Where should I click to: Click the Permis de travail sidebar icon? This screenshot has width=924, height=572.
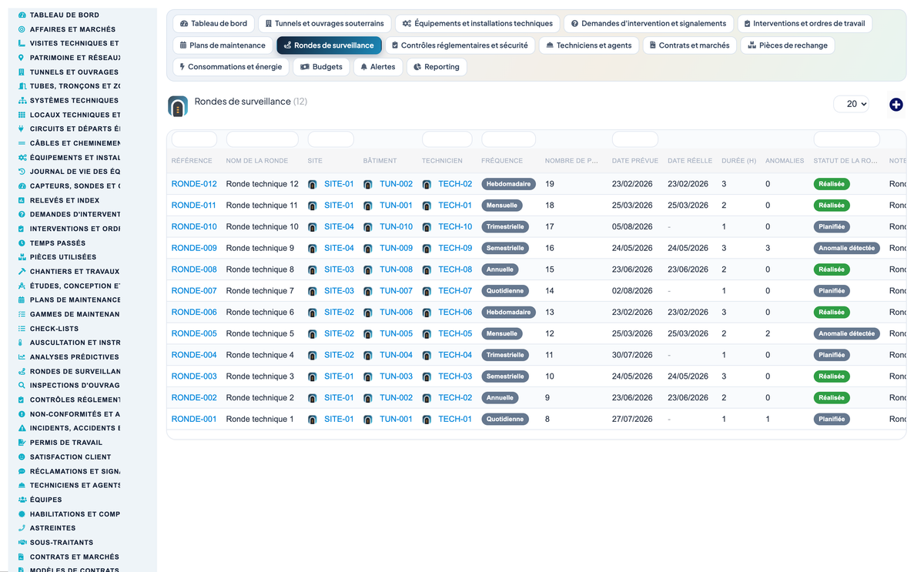click(22, 442)
